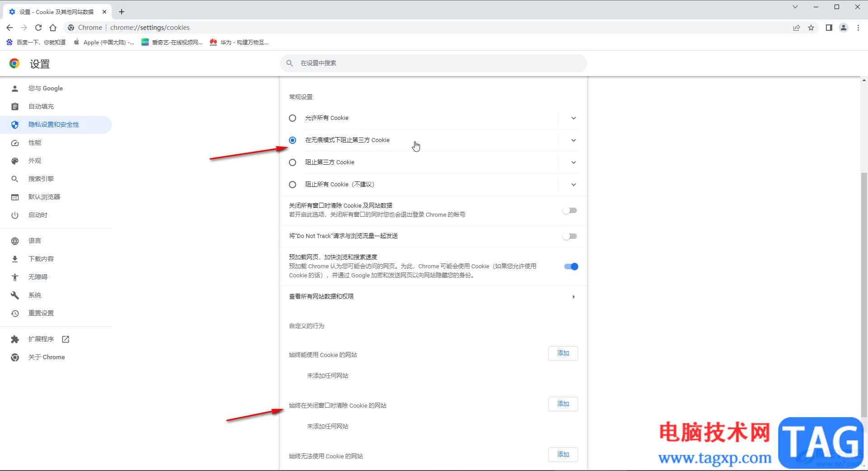The image size is (868, 471).
Task: Select 阻止第三方 Cookie radio button
Action: click(292, 162)
